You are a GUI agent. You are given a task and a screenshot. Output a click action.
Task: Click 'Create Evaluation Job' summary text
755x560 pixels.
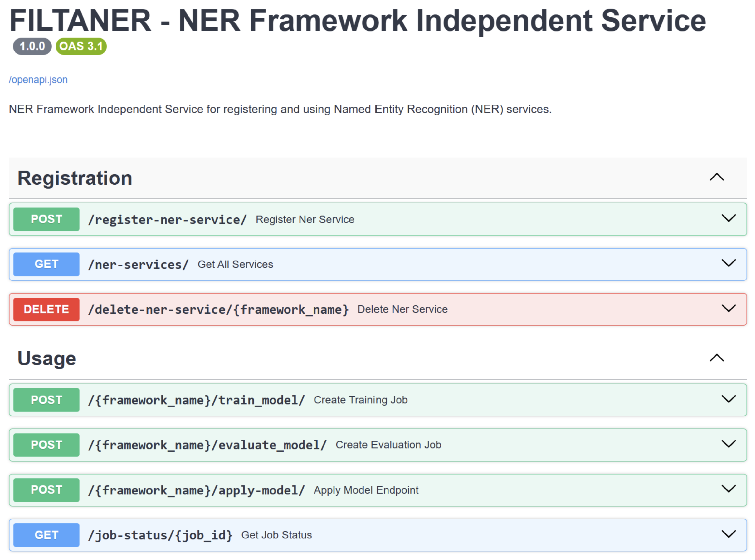point(388,445)
